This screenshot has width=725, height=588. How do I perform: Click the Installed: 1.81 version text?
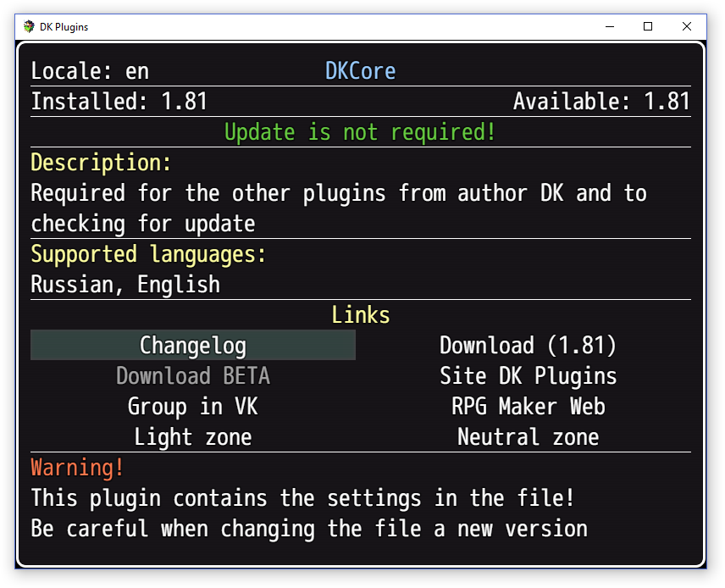(119, 102)
